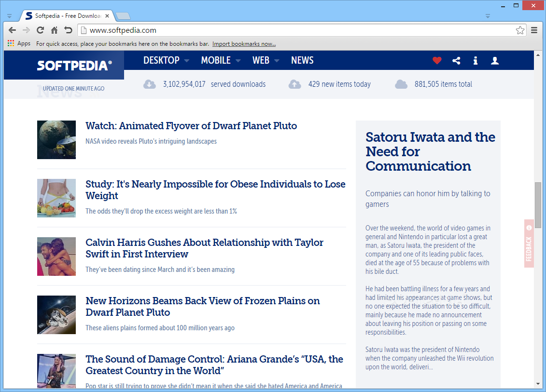Viewport: 546px width, 392px height.
Task: Click "The odds they'll drop the excess weight" subtitle
Action: click(x=161, y=211)
